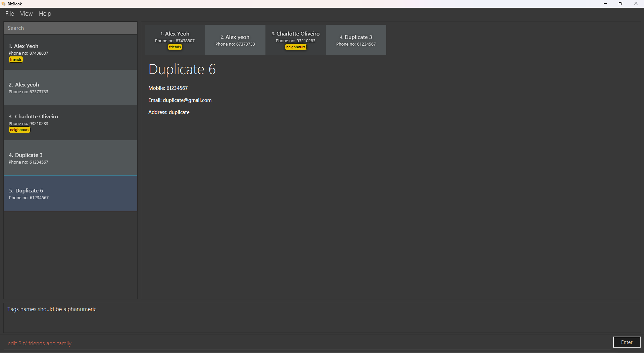Screen dimensions: 644x353
Task: Click the command input box
Action: [x=307, y=343]
